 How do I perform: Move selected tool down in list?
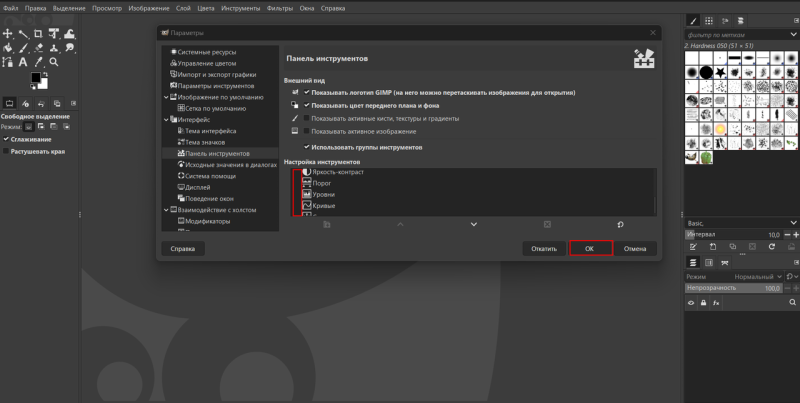point(473,224)
